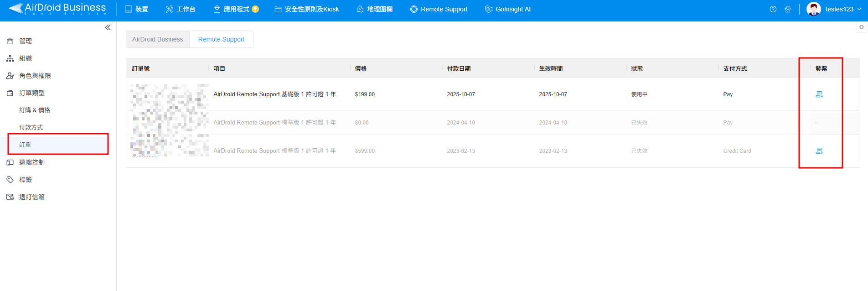Open the 地理圍欄 geofence menu
Screen dimensions: 868x291
point(374,9)
